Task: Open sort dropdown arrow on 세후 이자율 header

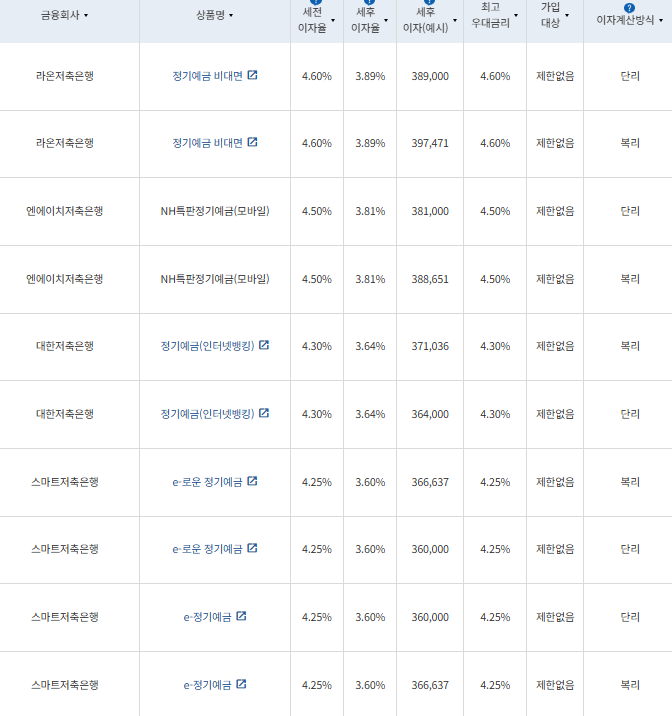Action: click(x=386, y=21)
